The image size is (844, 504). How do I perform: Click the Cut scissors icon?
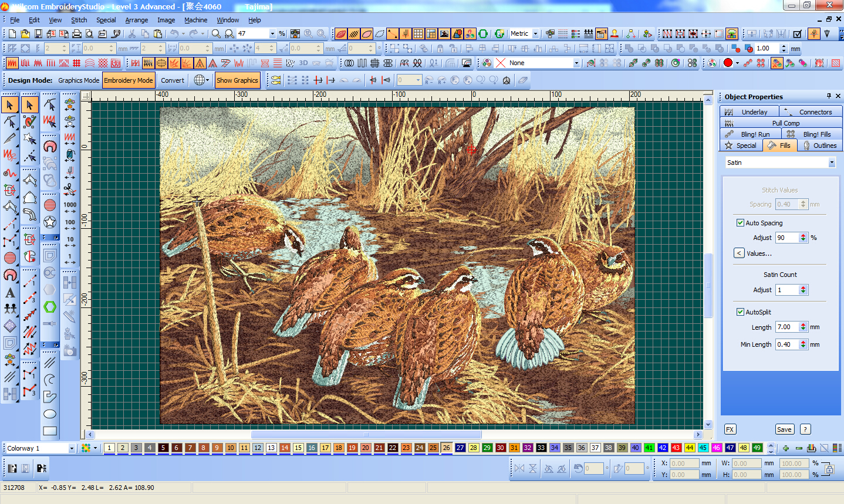(x=132, y=34)
